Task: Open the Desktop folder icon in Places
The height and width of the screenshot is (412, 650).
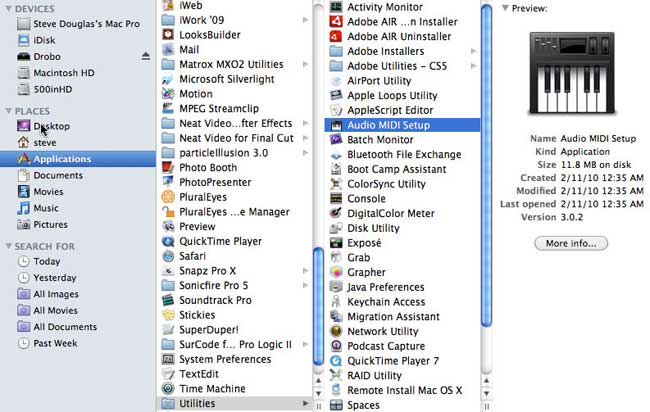Action: (24, 126)
